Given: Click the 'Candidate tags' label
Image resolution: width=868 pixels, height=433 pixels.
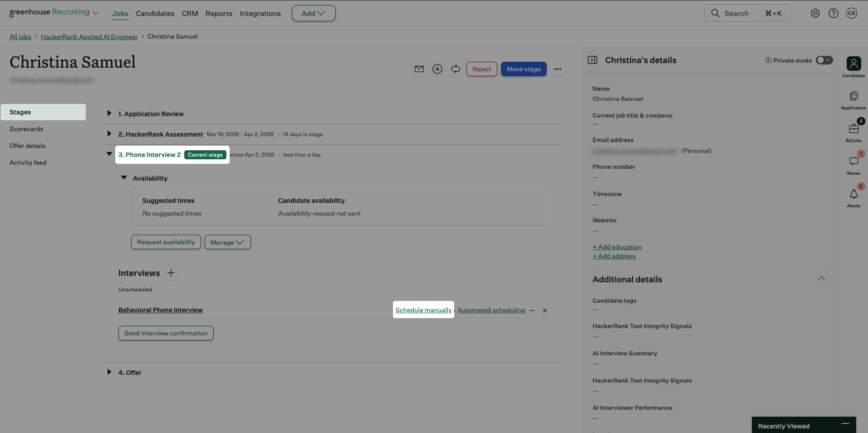Looking at the screenshot, I should pyautogui.click(x=614, y=300).
